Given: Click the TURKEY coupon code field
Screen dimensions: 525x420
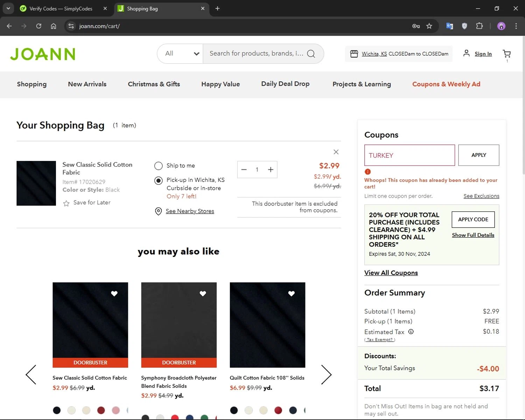Looking at the screenshot, I should 409,155.
